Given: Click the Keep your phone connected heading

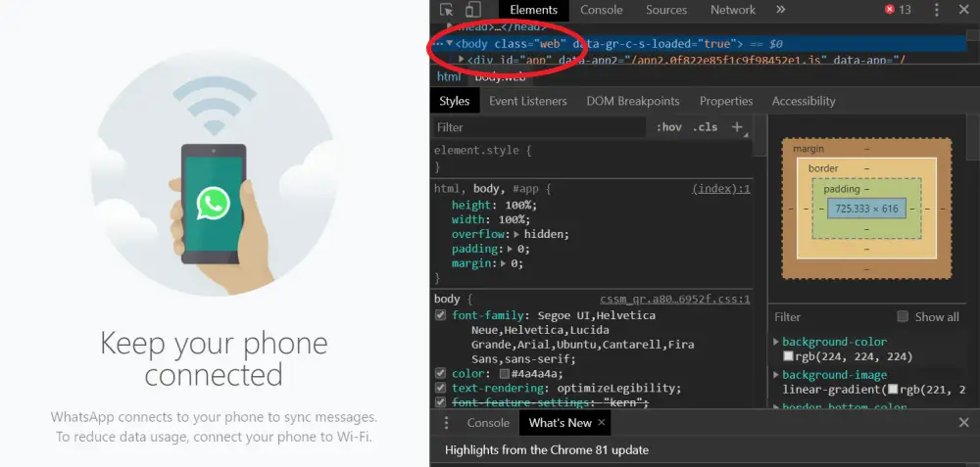Looking at the screenshot, I should [214, 359].
